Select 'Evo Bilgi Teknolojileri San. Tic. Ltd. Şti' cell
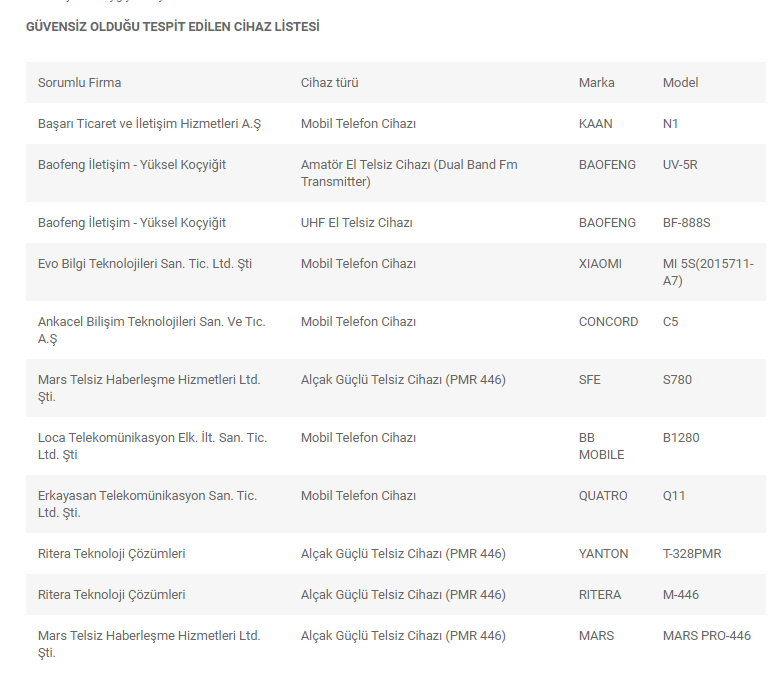 coord(145,263)
